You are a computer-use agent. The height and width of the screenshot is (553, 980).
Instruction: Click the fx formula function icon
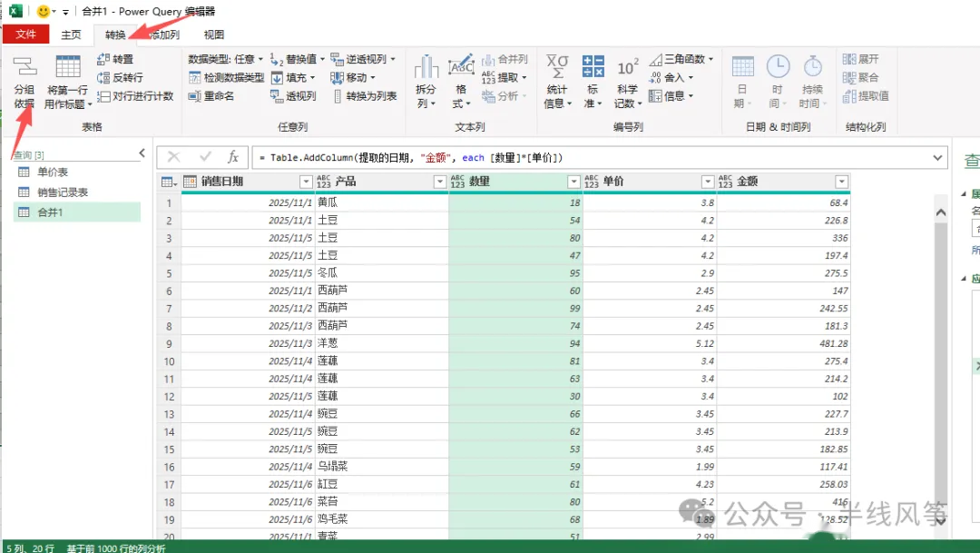(233, 157)
